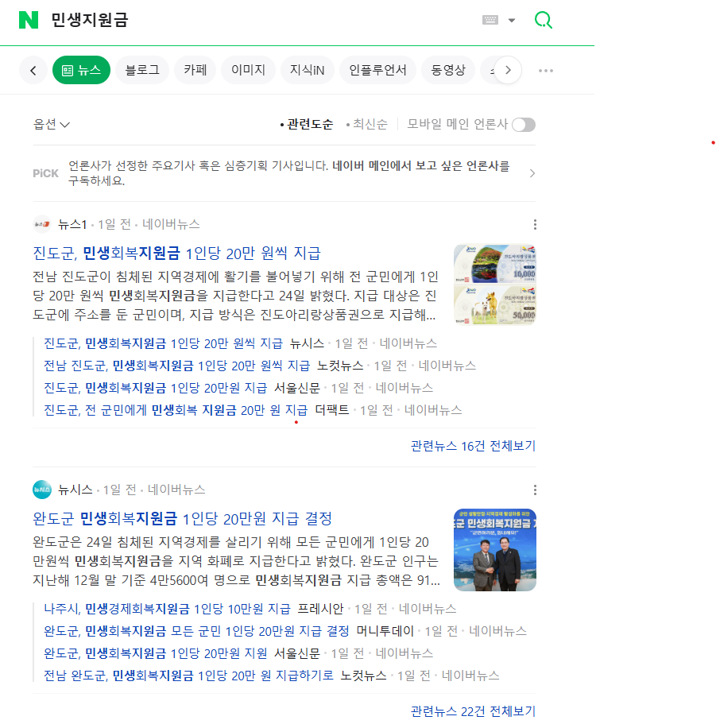Open 서울신문 진도군 20만원 지급 article
Viewport: 716px width, 728px height.
tap(155, 388)
